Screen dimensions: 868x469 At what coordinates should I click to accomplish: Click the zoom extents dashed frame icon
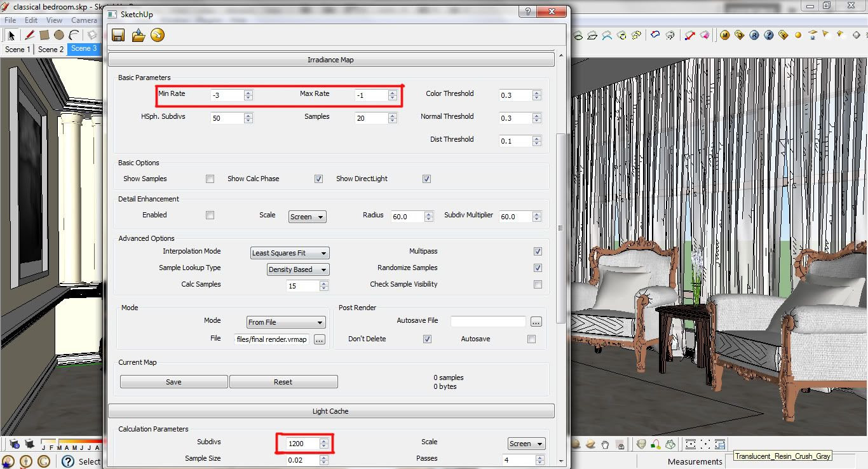[x=705, y=444]
